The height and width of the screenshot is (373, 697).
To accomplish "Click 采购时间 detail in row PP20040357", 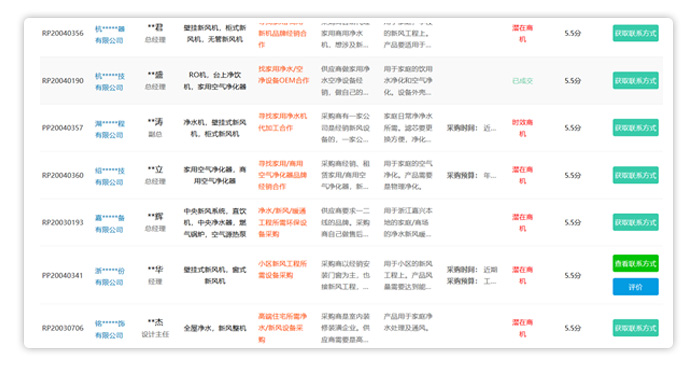I will point(472,128).
